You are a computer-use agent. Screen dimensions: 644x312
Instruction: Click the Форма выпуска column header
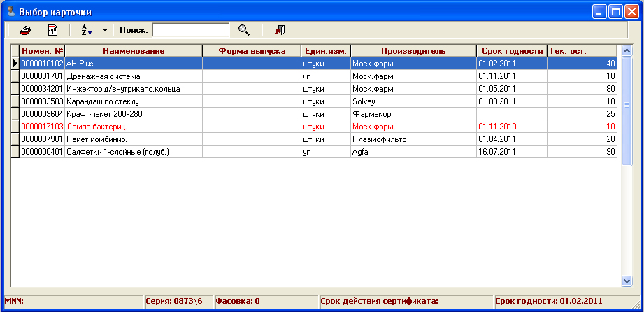pos(252,51)
